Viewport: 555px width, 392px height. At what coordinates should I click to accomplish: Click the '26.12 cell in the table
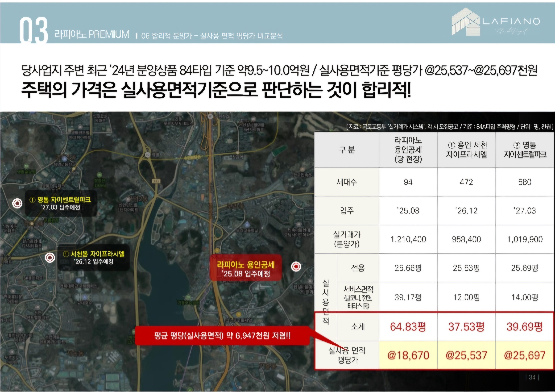click(x=466, y=211)
